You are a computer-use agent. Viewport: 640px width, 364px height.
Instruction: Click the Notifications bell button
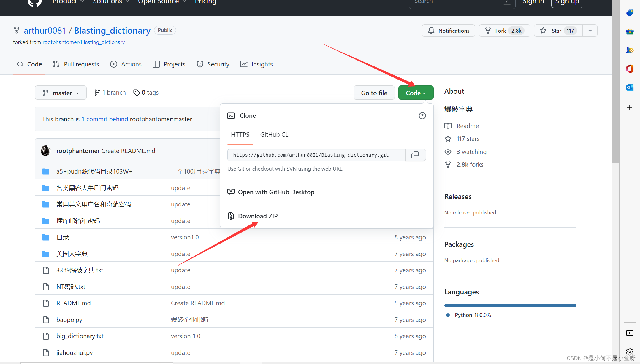(449, 31)
